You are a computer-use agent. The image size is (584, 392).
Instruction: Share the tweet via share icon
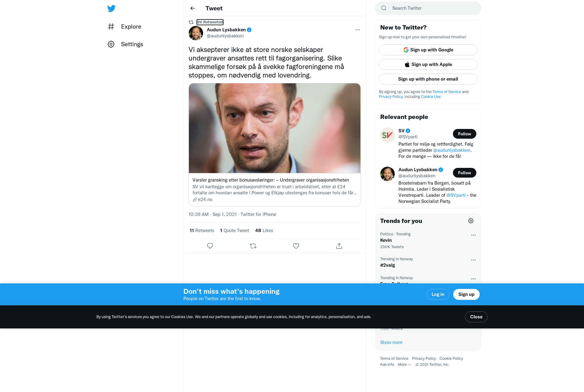[339, 246]
